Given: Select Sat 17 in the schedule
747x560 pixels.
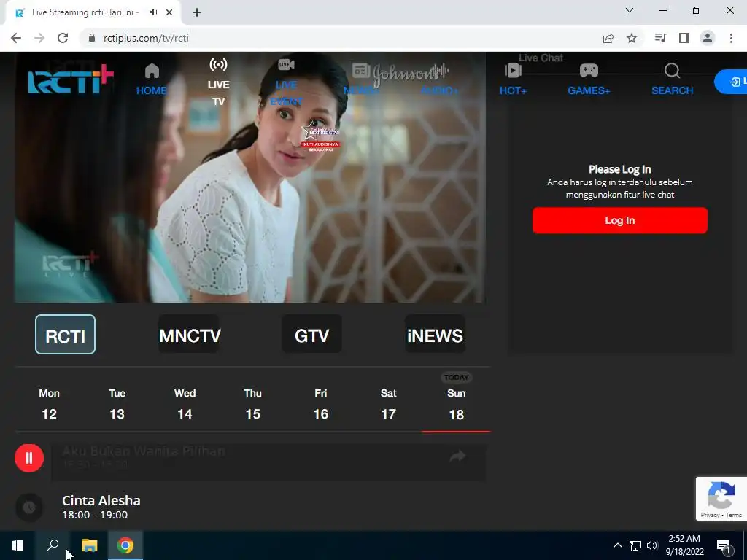Looking at the screenshot, I should coord(388,404).
